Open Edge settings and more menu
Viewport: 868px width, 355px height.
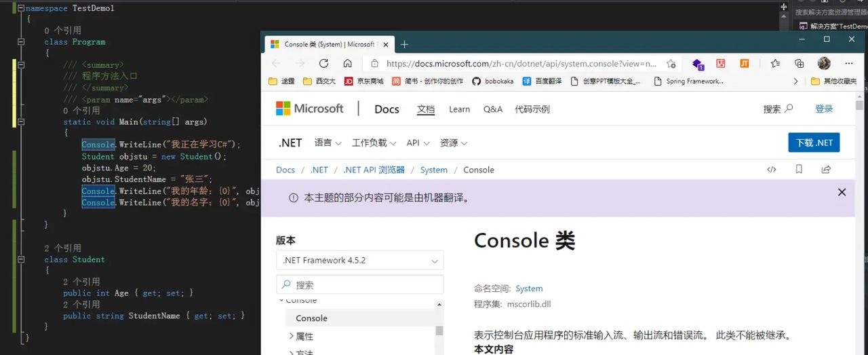(848, 63)
